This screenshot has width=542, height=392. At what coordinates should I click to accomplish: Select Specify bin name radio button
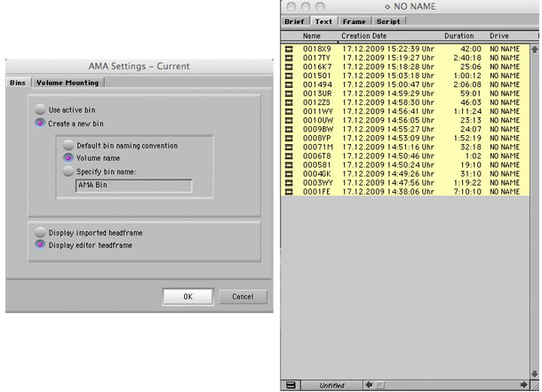pos(68,171)
